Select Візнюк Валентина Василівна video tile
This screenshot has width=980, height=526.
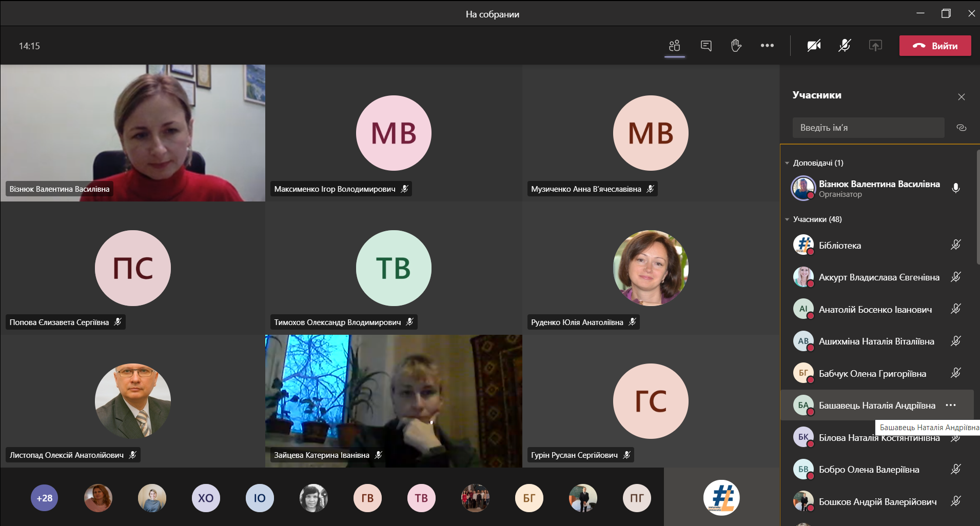click(133, 133)
